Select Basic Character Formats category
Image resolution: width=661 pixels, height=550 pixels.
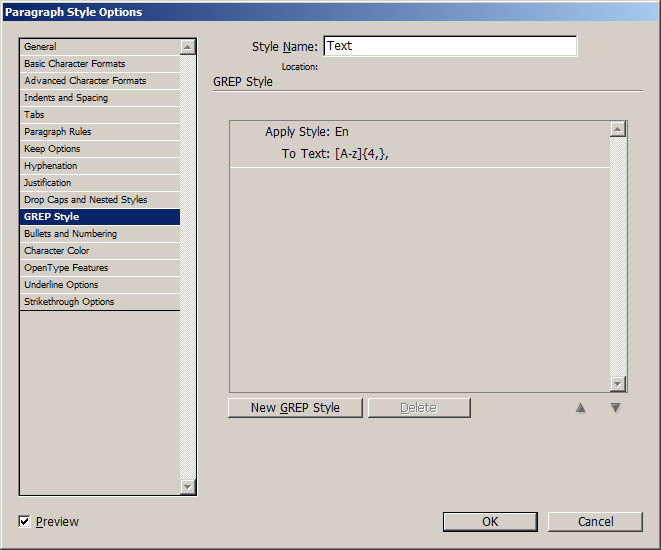click(x=100, y=64)
